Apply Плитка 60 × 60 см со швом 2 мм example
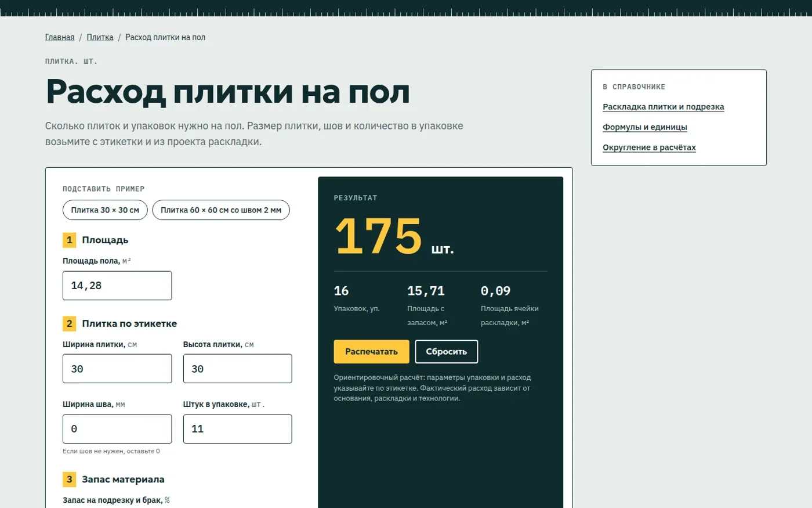Image resolution: width=812 pixels, height=508 pixels. click(221, 210)
